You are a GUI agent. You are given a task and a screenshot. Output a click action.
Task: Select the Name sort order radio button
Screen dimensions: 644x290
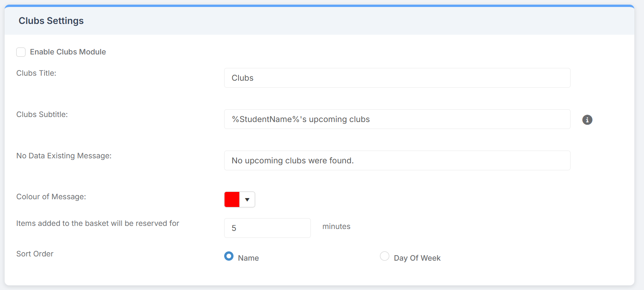(229, 256)
